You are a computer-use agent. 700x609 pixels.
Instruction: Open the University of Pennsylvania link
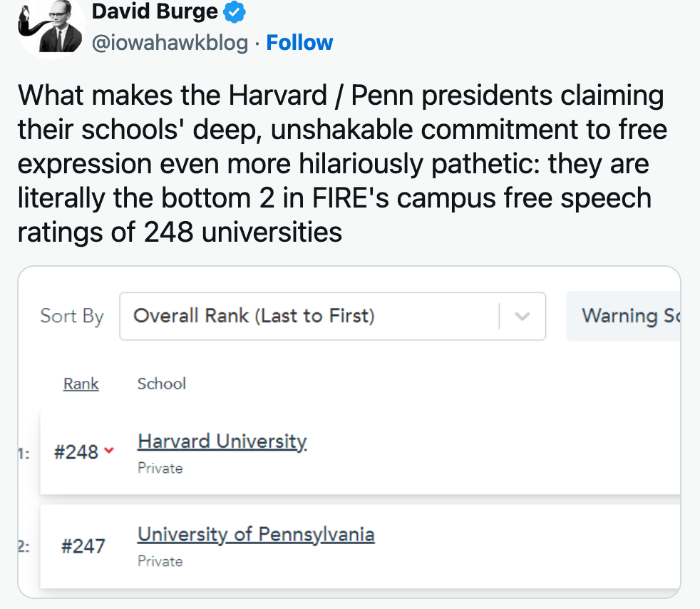[256, 534]
